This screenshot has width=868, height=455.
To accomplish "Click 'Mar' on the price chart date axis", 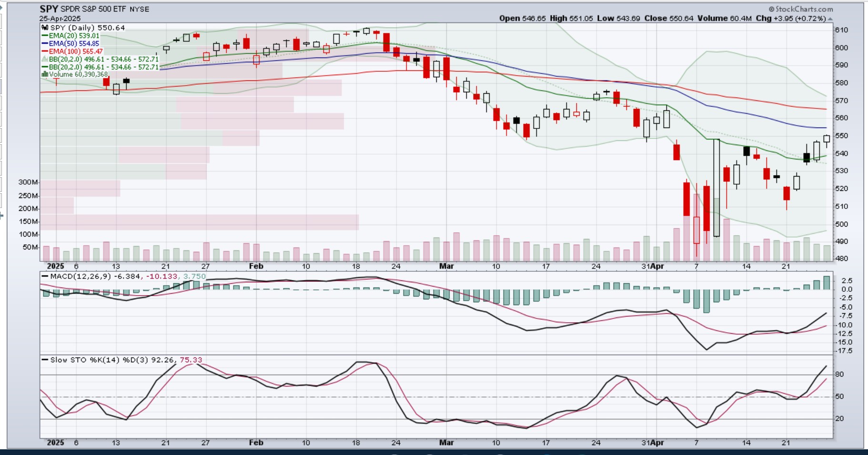I will tap(446, 266).
